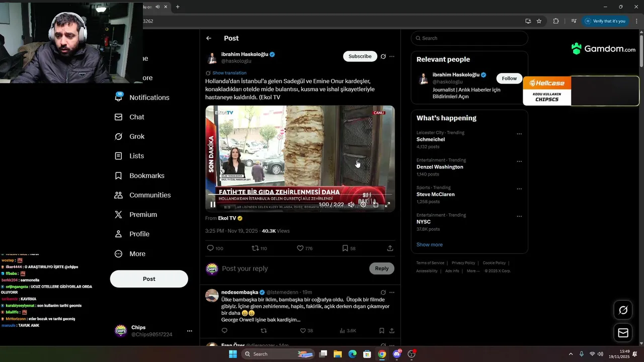Open a new Chrome tab
Viewport: 644px width, 362px height.
(x=178, y=7)
